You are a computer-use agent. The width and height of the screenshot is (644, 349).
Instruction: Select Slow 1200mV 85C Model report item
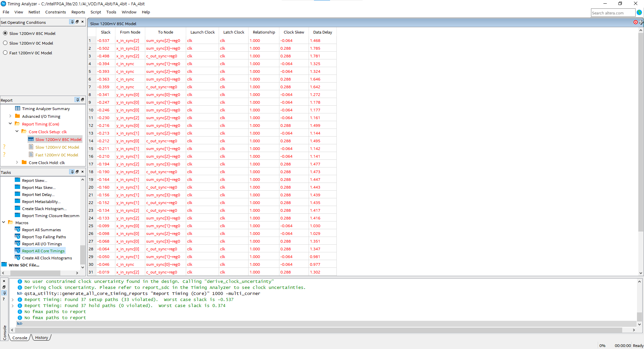coord(58,140)
